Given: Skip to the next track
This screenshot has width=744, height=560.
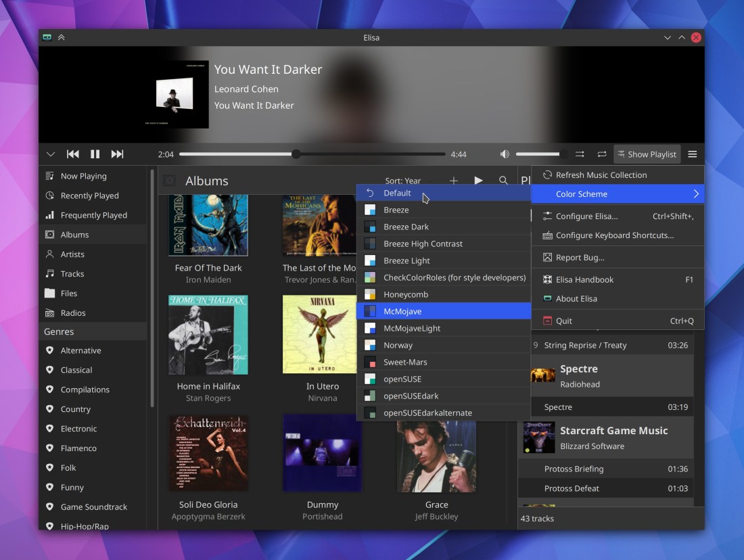Looking at the screenshot, I should (117, 154).
